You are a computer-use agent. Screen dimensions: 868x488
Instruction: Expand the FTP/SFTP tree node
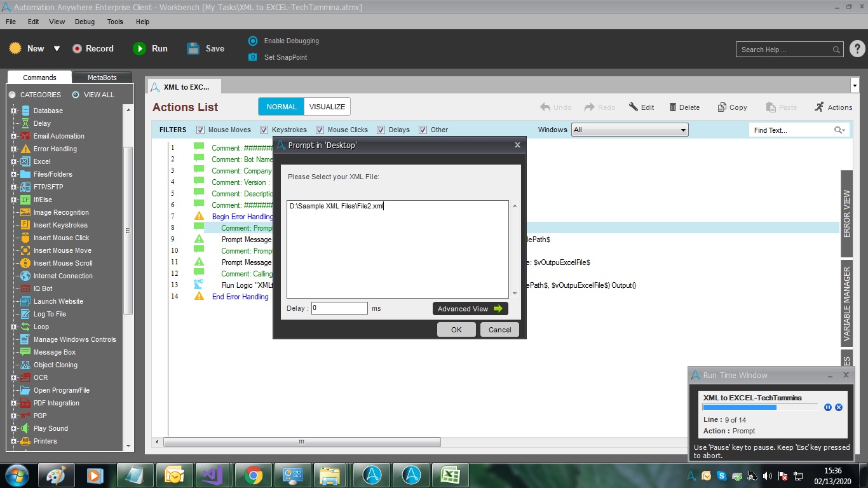tap(13, 187)
